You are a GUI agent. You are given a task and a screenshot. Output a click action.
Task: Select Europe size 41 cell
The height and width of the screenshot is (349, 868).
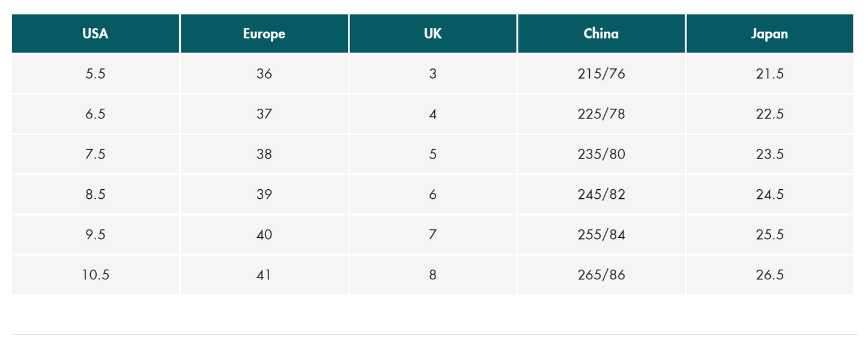(264, 275)
